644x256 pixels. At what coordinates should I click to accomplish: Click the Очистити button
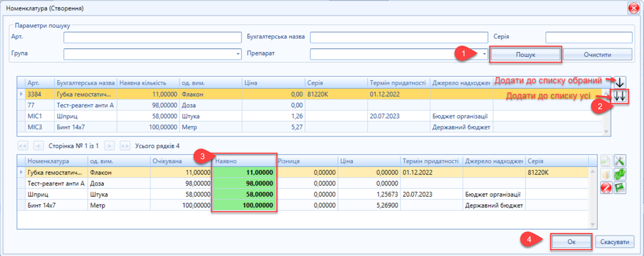[597, 54]
